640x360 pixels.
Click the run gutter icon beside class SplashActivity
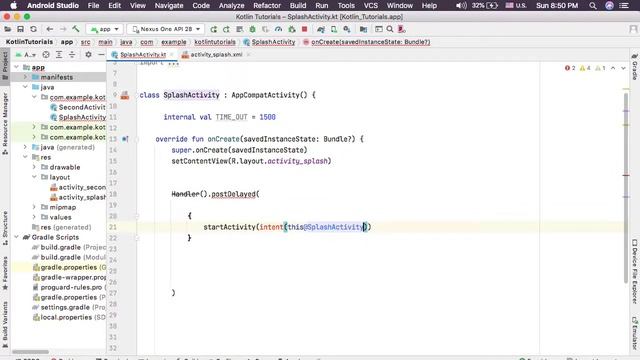point(125,96)
